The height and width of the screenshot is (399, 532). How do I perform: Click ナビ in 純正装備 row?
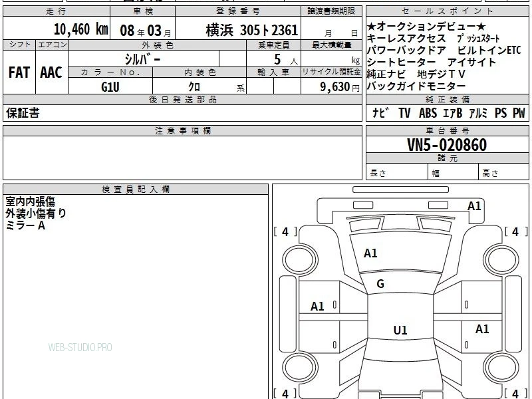click(380, 112)
